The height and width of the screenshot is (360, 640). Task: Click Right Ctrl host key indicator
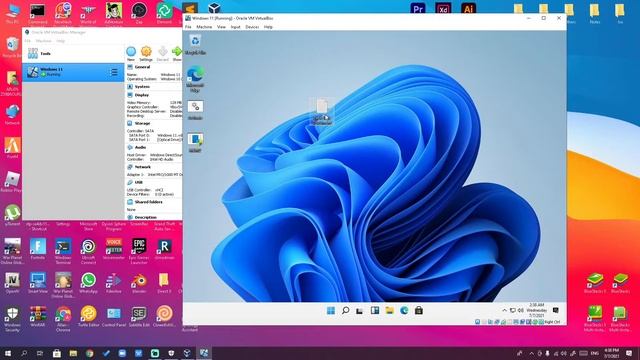point(552,322)
